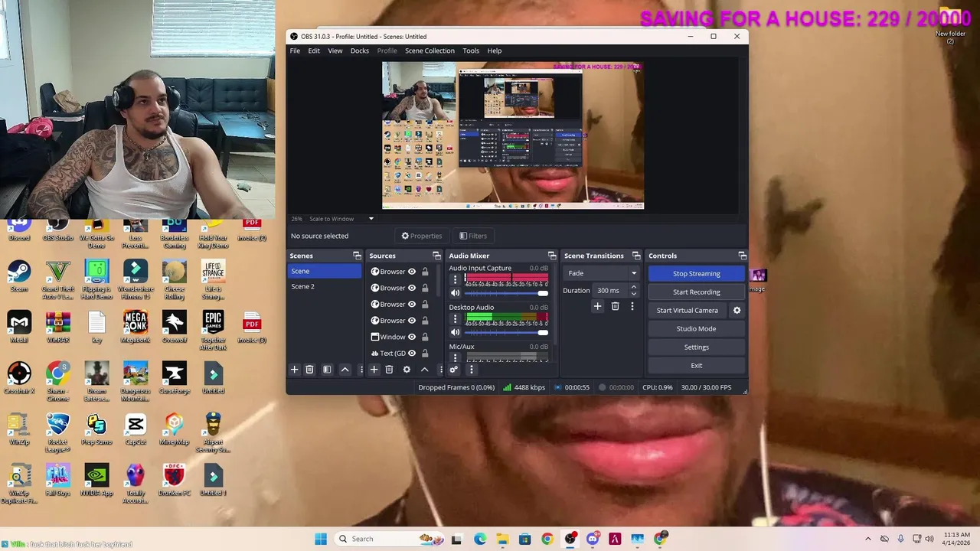Open the Tools menu
980x551 pixels.
point(471,51)
